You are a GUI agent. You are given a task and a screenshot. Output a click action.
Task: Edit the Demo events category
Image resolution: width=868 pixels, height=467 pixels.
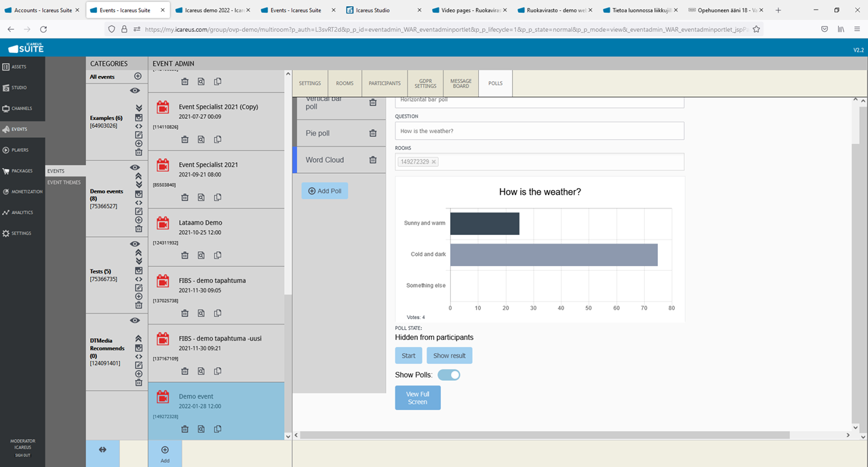138,212
